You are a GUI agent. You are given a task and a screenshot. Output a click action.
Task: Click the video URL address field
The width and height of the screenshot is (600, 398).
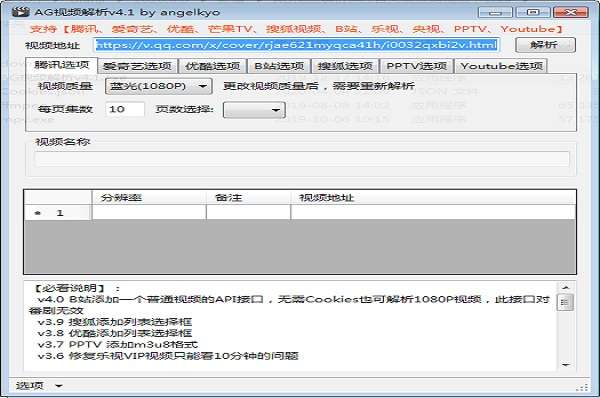pyautogui.click(x=297, y=45)
